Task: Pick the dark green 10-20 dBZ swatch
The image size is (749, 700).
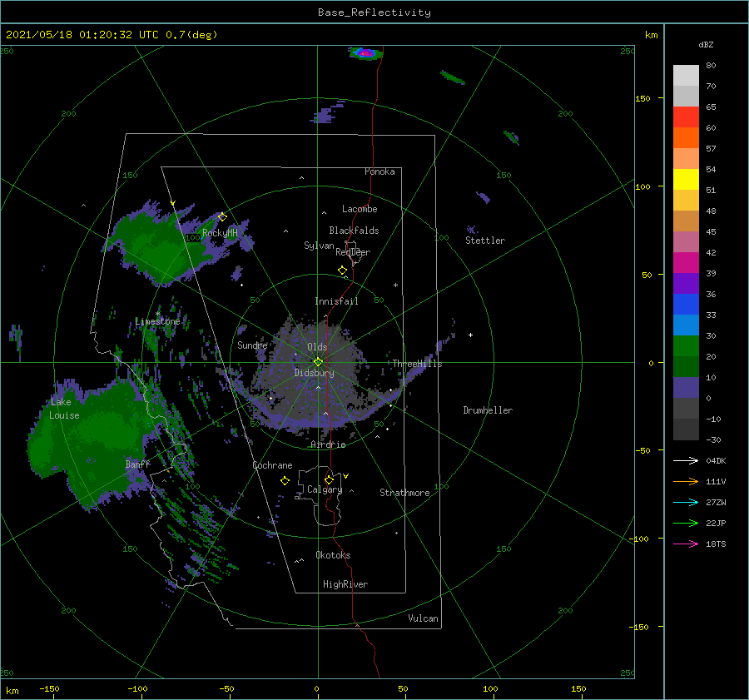Action: pyautogui.click(x=686, y=367)
